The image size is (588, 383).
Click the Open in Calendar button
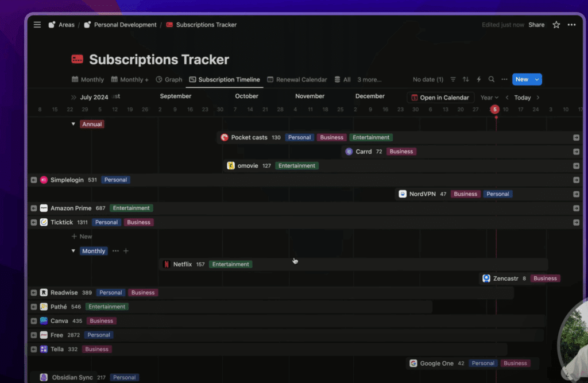coord(441,98)
